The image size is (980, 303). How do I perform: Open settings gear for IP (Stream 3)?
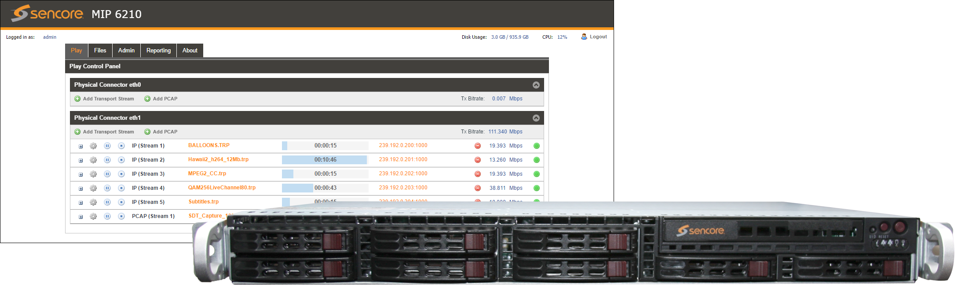tap(93, 174)
